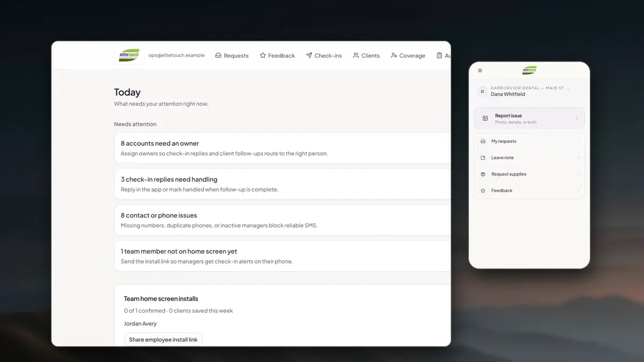Click the Leave note document icon
This screenshot has height=362, width=644.
[x=483, y=158]
